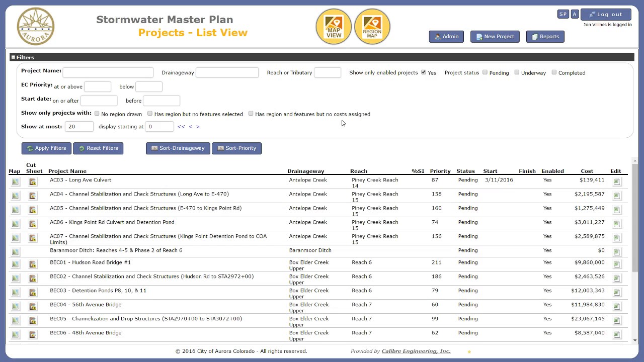Open map for AC05 project row

pos(15,210)
